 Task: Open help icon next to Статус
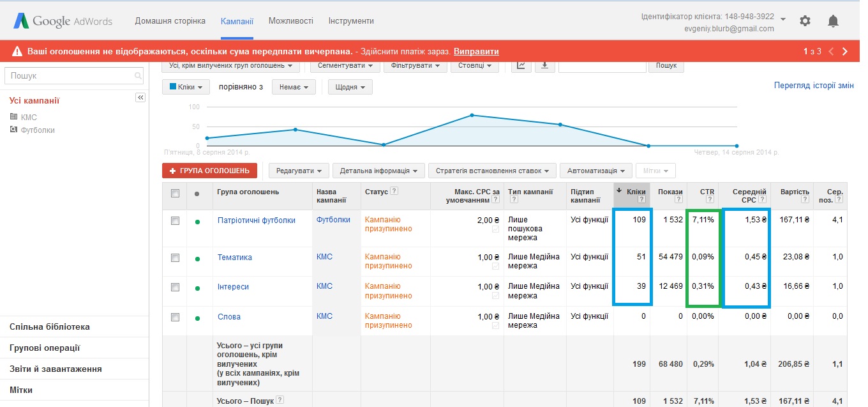pyautogui.click(x=394, y=191)
